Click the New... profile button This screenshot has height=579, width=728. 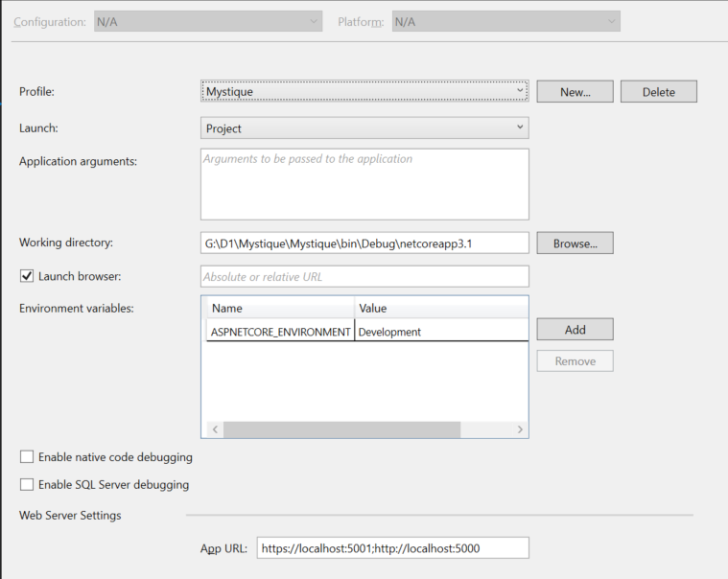(575, 91)
